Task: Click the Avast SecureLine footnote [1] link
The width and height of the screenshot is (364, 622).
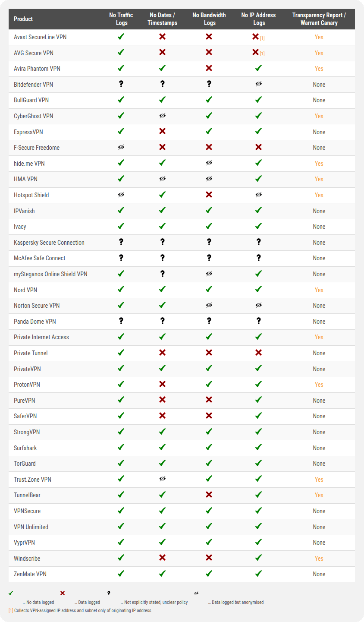Action: pos(262,38)
